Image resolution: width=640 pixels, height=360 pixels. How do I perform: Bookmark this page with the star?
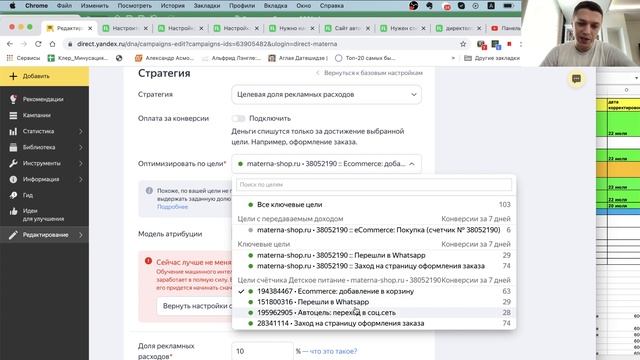click(463, 44)
